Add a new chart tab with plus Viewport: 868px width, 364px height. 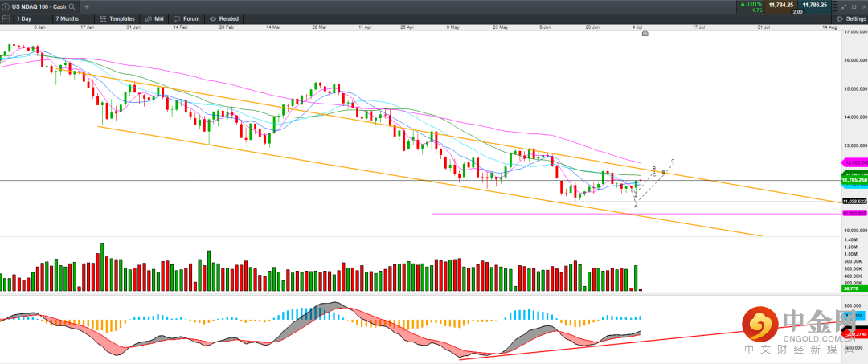coord(86,6)
